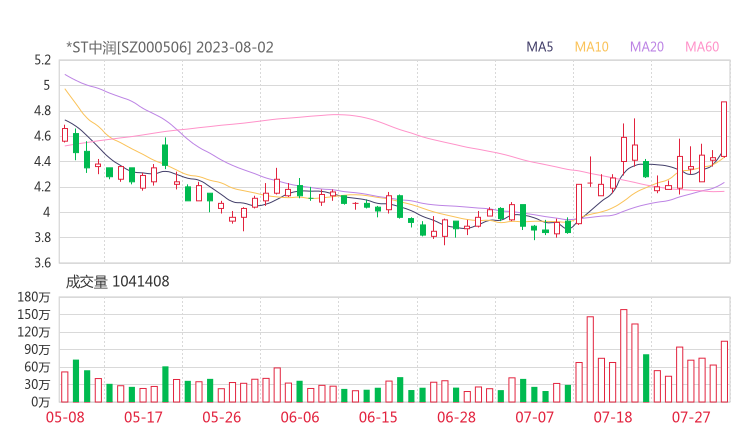Click the 06-15 date axis label
Screen dimensions: 740x440
[x=378, y=417]
